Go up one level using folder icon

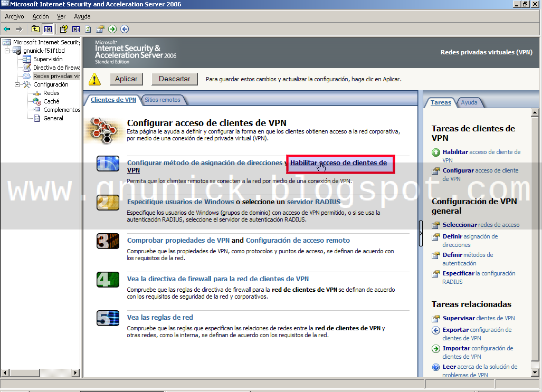coord(35,29)
